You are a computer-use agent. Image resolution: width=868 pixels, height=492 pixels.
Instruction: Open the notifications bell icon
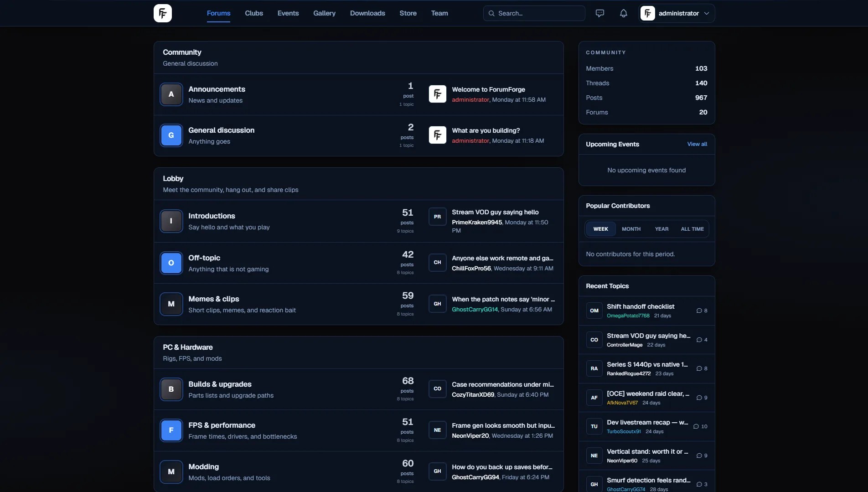(x=624, y=13)
